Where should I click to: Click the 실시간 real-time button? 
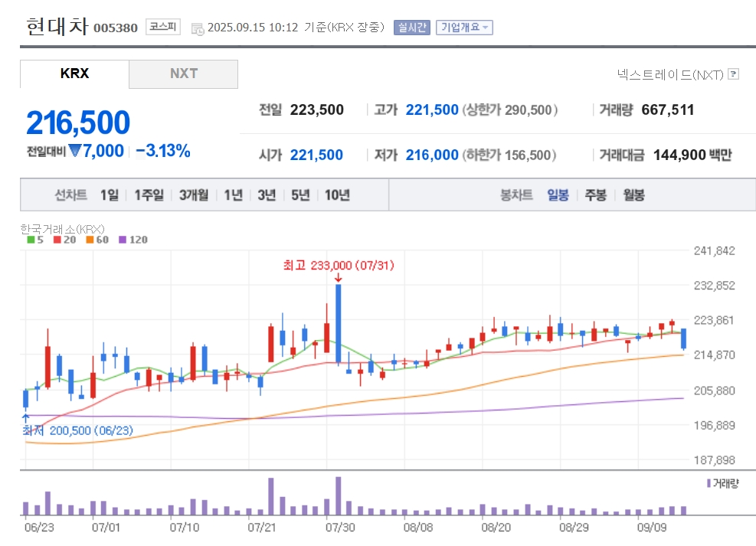[412, 28]
